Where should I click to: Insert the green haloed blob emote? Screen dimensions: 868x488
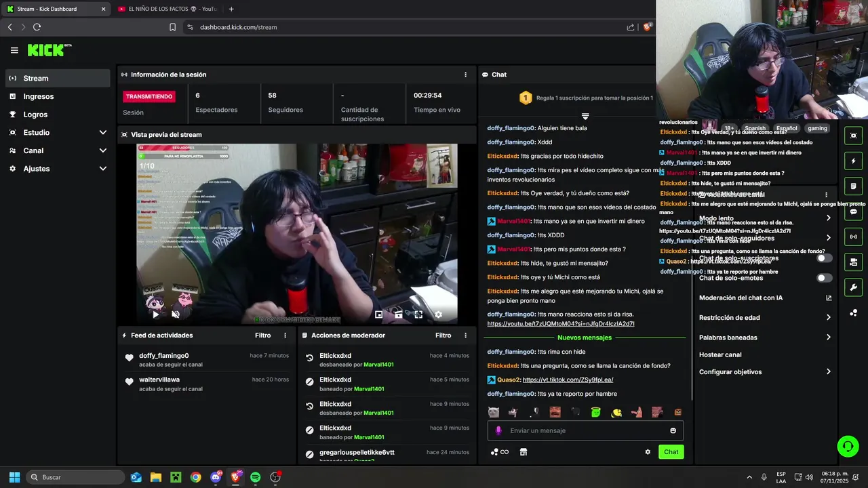(x=595, y=412)
